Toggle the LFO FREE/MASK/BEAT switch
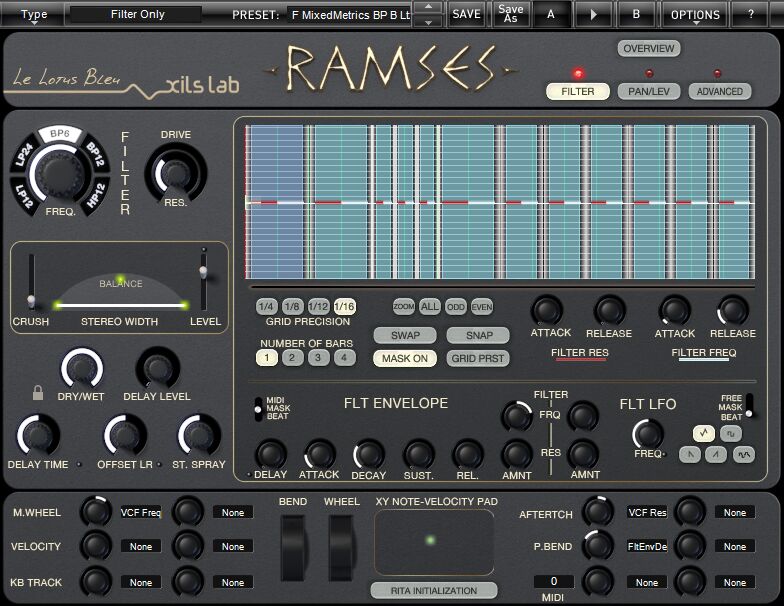This screenshot has height=606, width=784. [x=749, y=405]
